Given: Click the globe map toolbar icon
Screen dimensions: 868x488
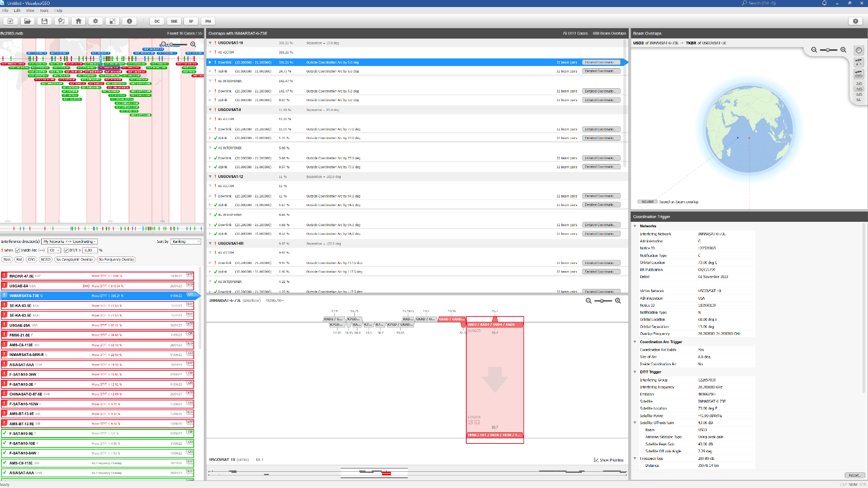Looking at the screenshot, I should (x=61, y=21).
